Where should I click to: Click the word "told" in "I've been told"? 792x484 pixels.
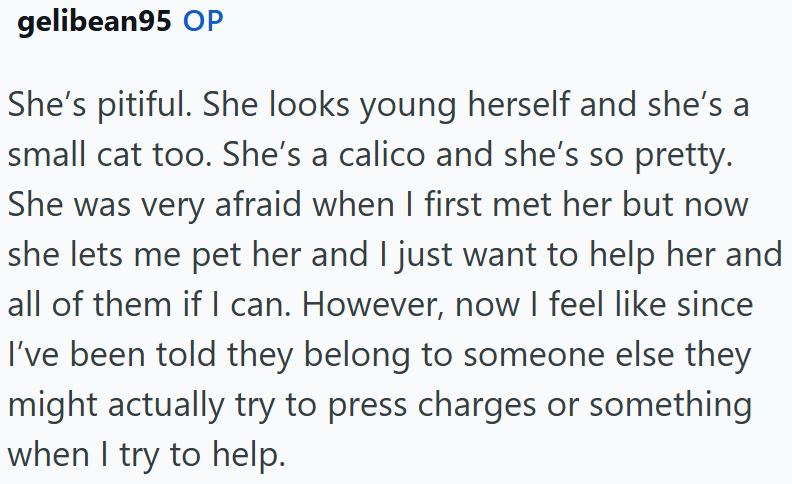tap(186, 355)
